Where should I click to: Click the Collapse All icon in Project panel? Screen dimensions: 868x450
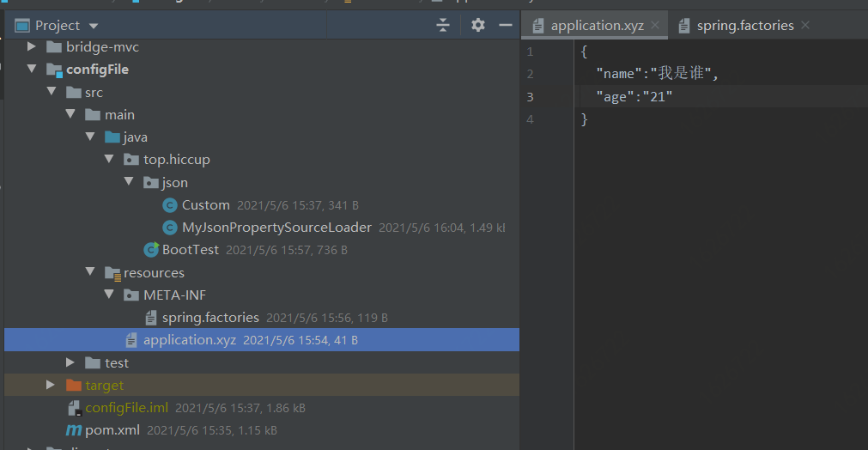[443, 25]
